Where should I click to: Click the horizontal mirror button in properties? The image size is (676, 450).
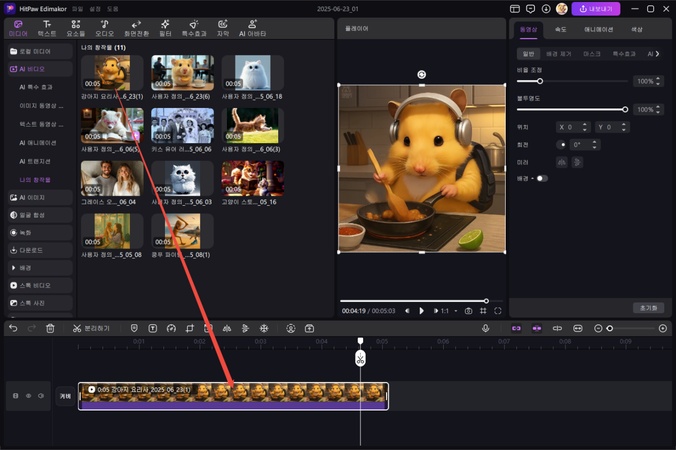562,162
